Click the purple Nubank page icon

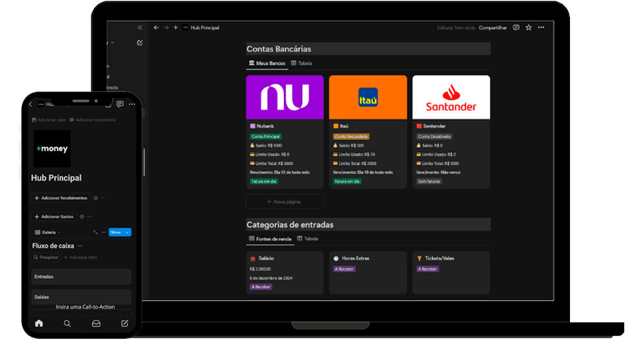tap(252, 126)
